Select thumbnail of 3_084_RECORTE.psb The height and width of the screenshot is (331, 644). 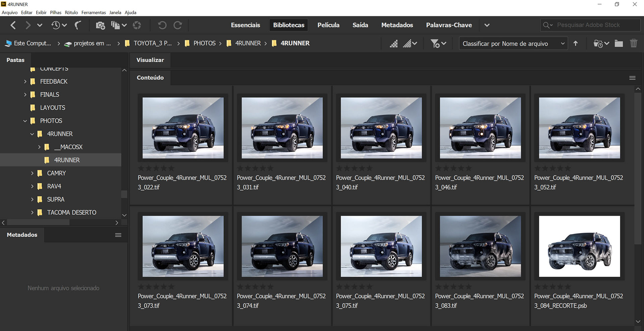(x=579, y=246)
